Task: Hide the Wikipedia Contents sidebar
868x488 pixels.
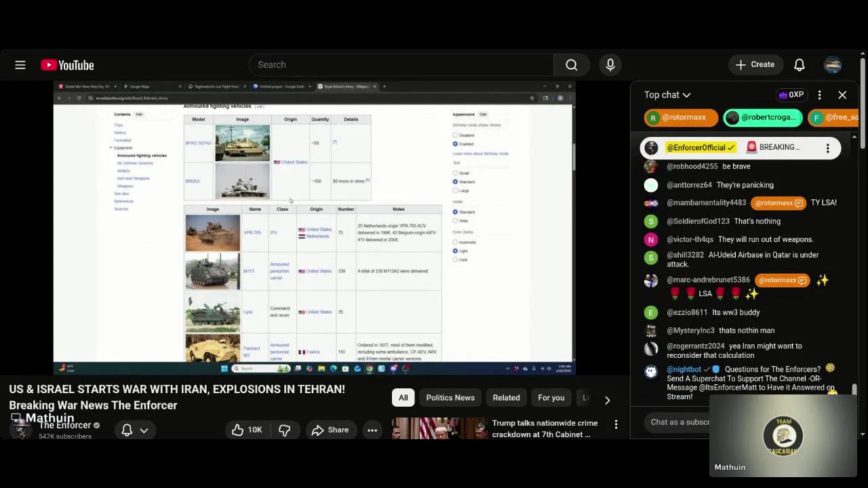Action: [139, 115]
